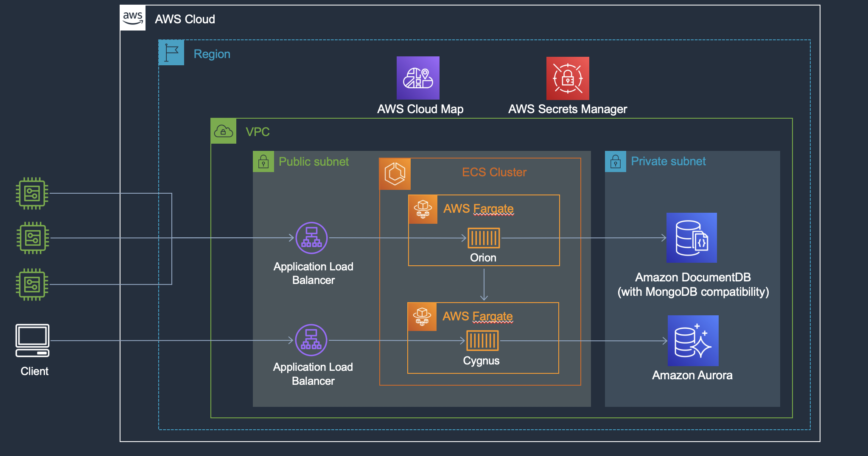This screenshot has height=456, width=868.
Task: Select the Region flag icon
Action: pyautogui.click(x=171, y=53)
